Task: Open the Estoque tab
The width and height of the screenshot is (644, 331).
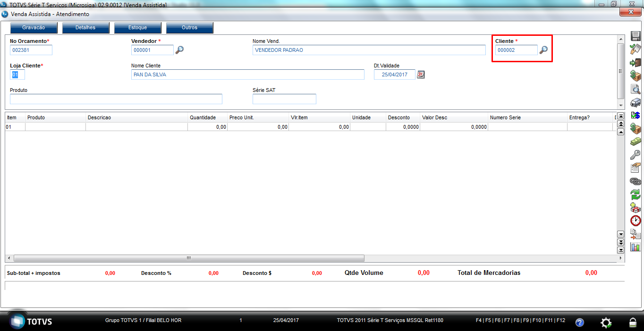Action: [x=137, y=28]
